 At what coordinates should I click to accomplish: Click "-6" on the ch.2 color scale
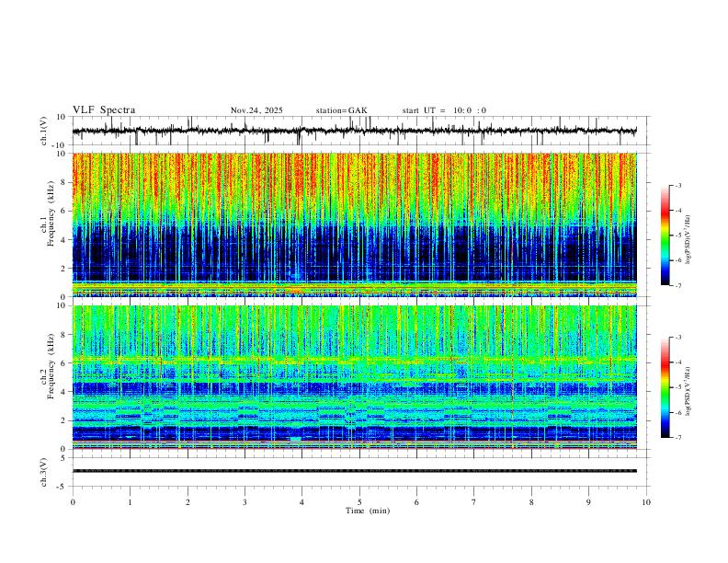tap(677, 412)
